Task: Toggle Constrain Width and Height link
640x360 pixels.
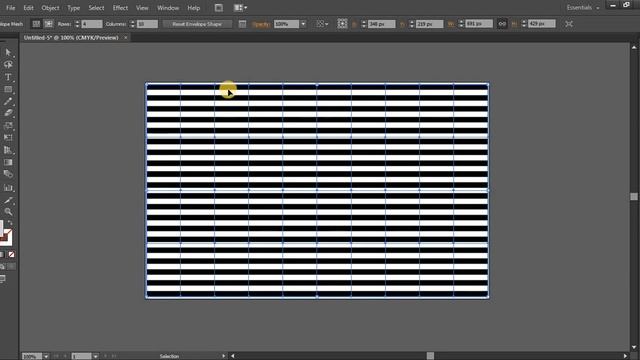Action: point(502,24)
